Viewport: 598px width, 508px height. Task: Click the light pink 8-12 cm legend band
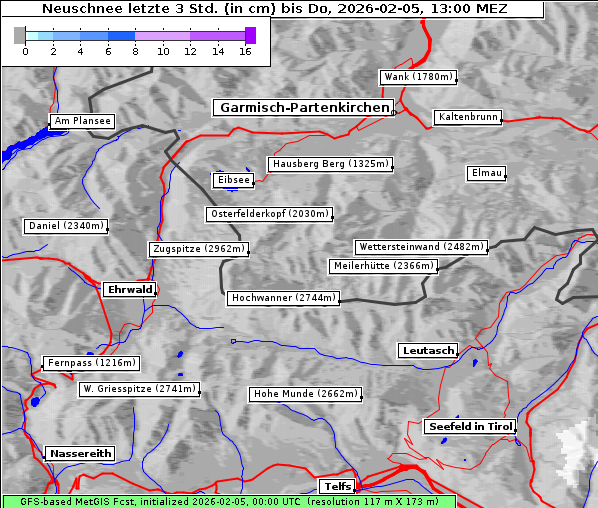162,36
